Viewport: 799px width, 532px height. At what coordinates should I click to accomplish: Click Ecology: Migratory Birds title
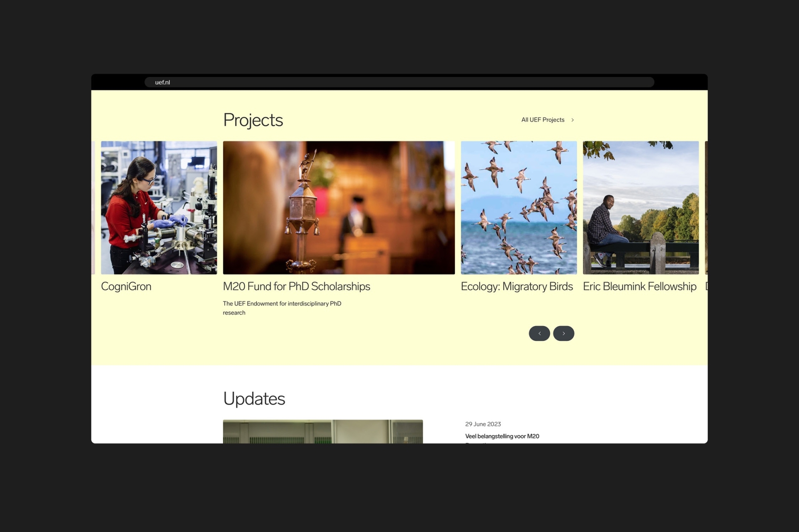pyautogui.click(x=516, y=286)
